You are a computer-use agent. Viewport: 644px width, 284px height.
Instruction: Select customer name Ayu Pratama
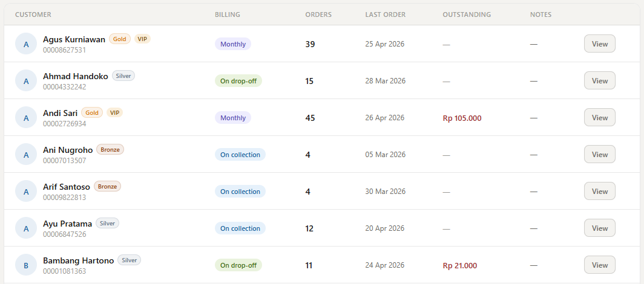click(x=67, y=224)
